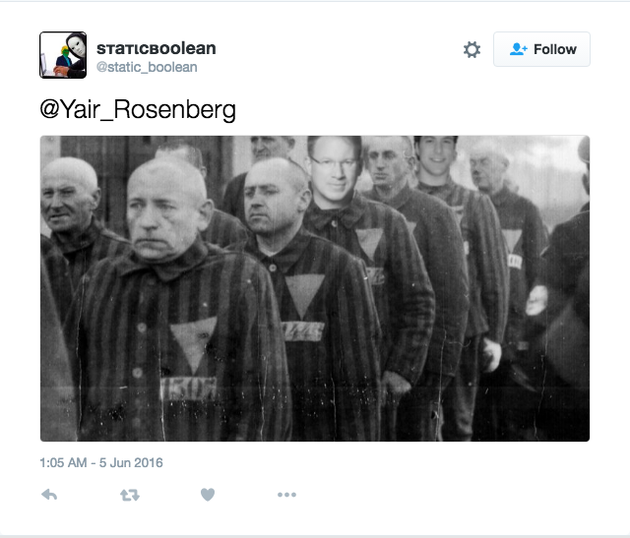This screenshot has height=538, width=630.
Task: Toggle retweet for this tweet
Action: click(x=130, y=495)
